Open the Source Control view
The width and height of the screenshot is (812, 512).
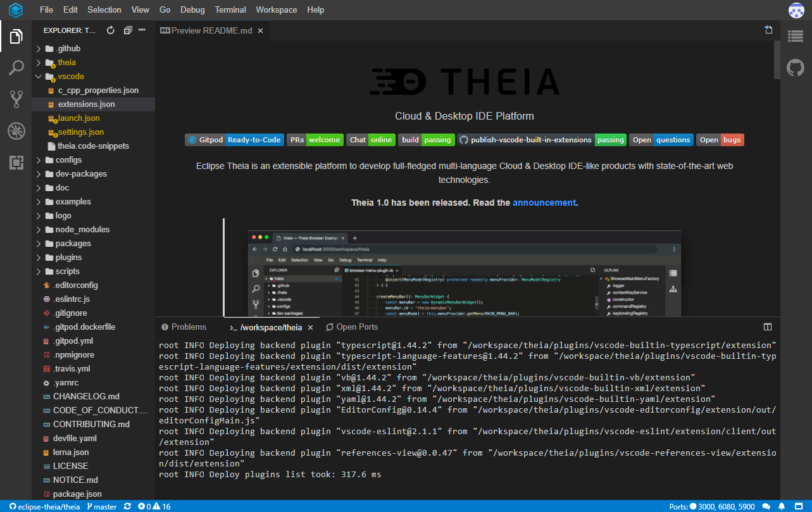tap(16, 98)
